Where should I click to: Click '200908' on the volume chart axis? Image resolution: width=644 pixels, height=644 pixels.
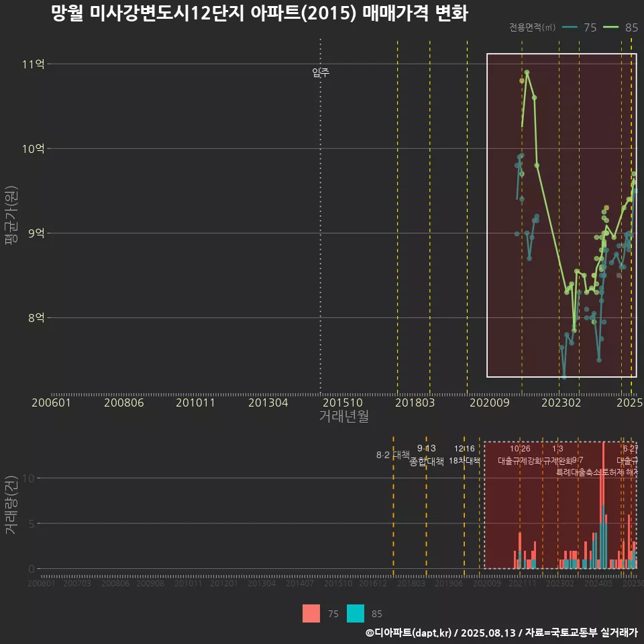click(150, 583)
